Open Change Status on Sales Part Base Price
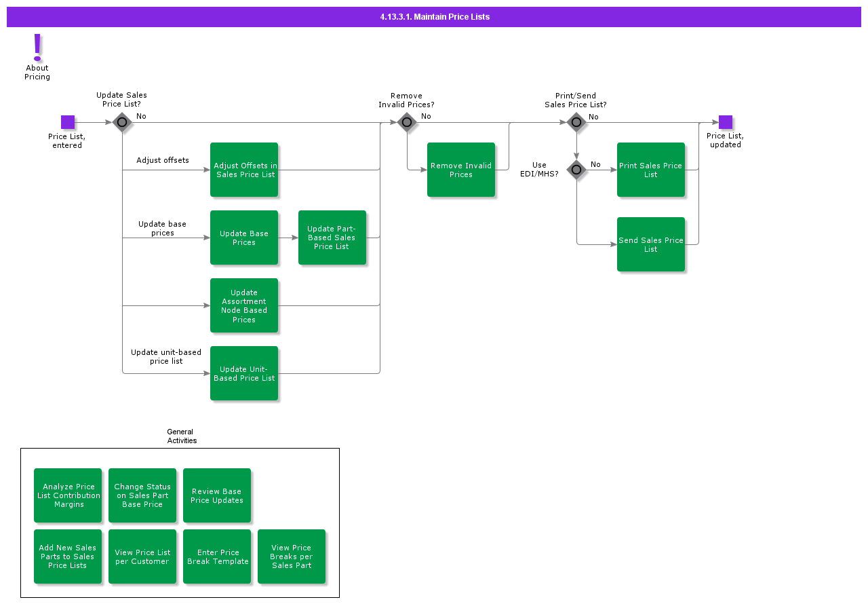868x604 pixels. coord(142,495)
